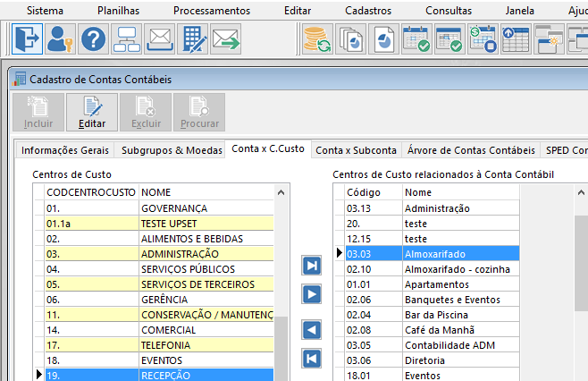The image size is (588, 381).
Task: Select GERÊNCIA row
Action: pyautogui.click(x=159, y=300)
